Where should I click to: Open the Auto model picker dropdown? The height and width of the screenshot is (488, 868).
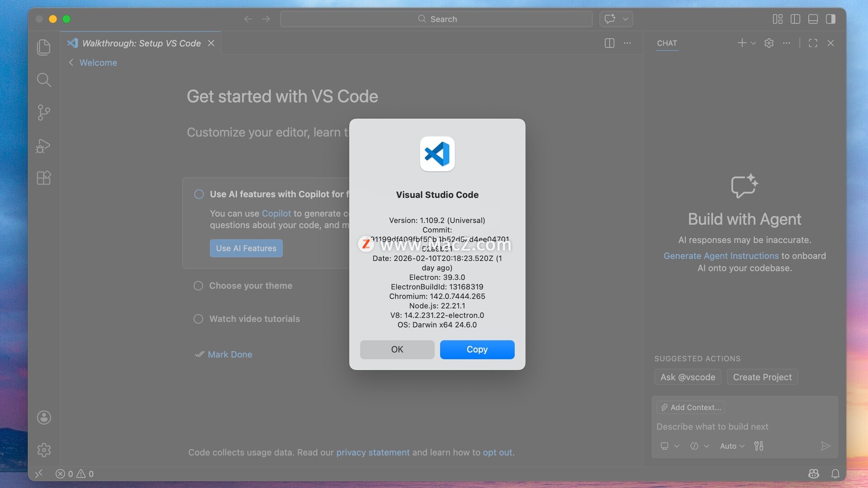tap(732, 446)
